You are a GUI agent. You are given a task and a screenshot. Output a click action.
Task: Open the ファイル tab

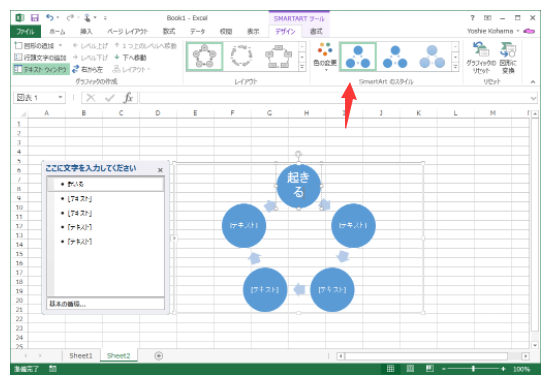click(x=26, y=32)
